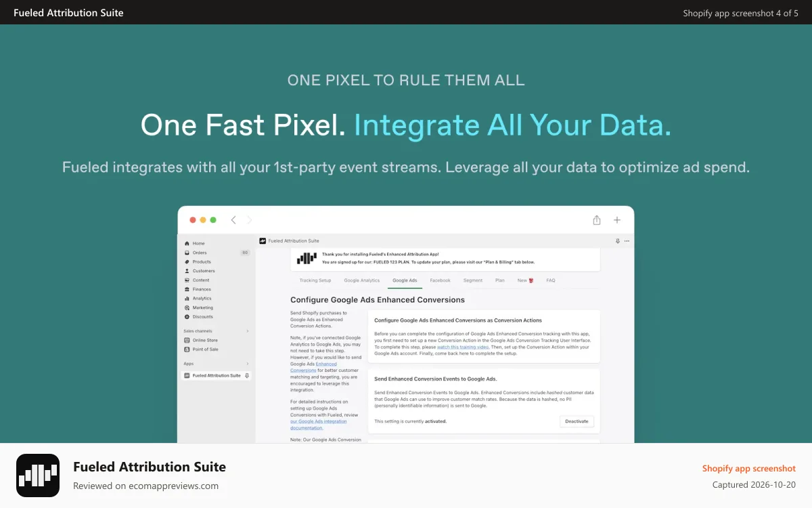The height and width of the screenshot is (508, 812).
Task: Open a new browser tab with plus
Action: point(617,220)
